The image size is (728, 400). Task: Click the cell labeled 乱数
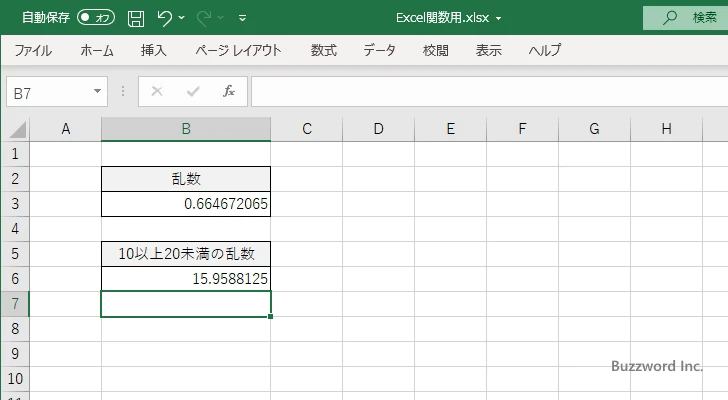[x=186, y=179]
